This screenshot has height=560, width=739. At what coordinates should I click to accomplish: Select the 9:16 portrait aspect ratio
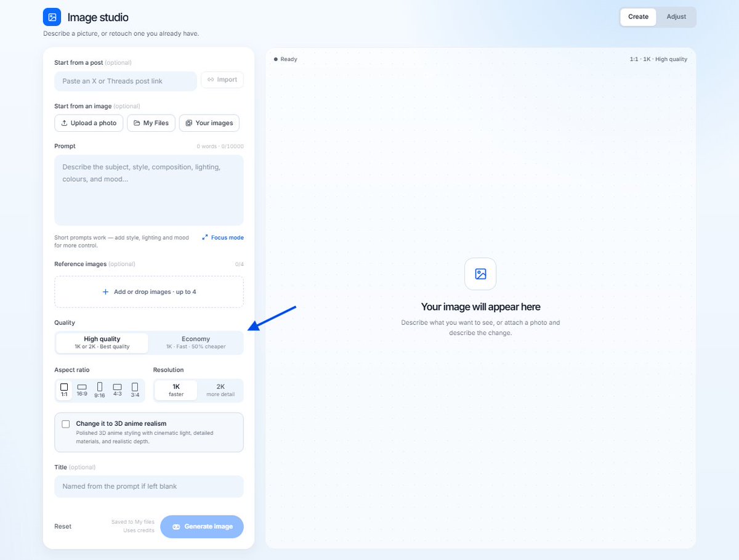pos(100,390)
